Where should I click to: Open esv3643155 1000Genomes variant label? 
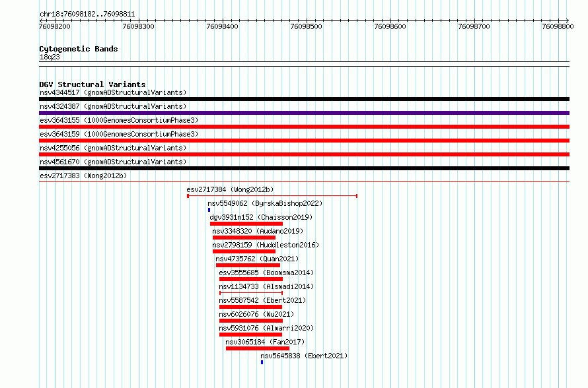click(119, 120)
